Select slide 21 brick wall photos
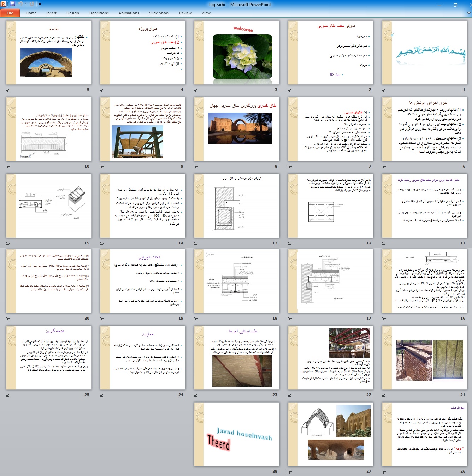472x476 pixels. coord(425,358)
